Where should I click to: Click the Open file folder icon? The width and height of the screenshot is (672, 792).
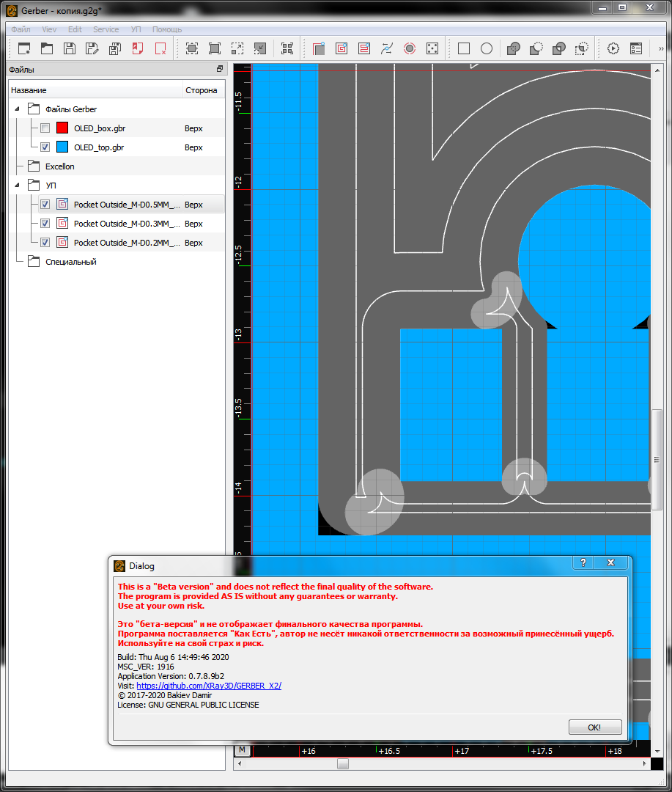point(47,48)
